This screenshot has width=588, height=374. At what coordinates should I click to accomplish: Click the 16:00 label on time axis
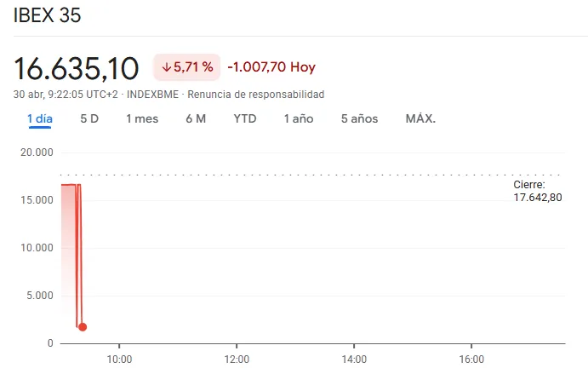pyautogui.click(x=471, y=360)
